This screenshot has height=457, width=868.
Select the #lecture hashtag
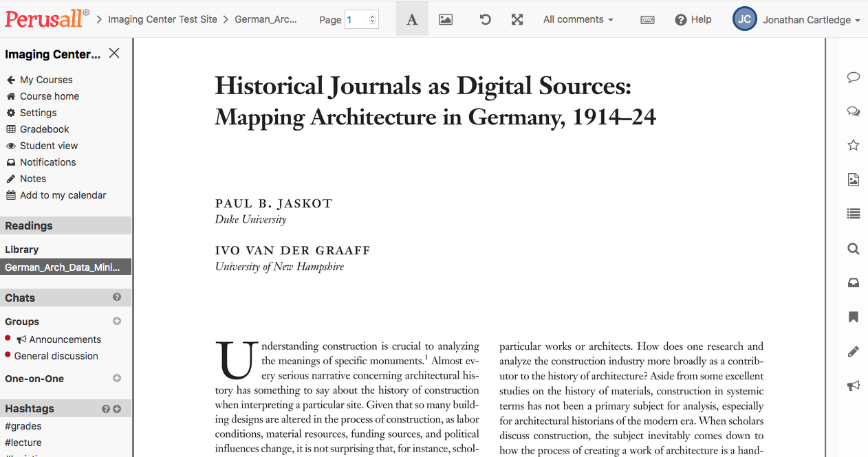[23, 443]
